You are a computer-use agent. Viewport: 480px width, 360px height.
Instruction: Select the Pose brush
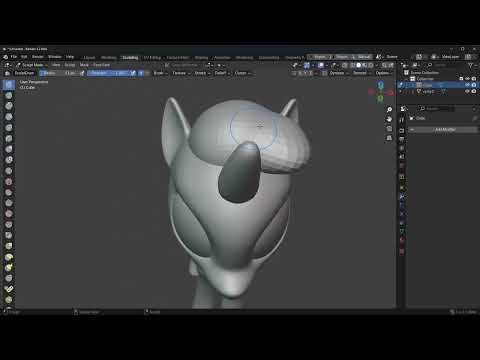(x=9, y=289)
